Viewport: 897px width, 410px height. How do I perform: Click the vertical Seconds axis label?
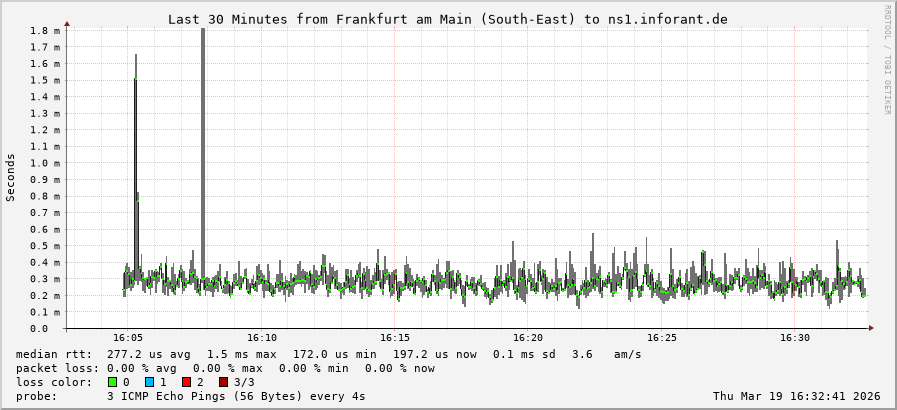click(11, 177)
